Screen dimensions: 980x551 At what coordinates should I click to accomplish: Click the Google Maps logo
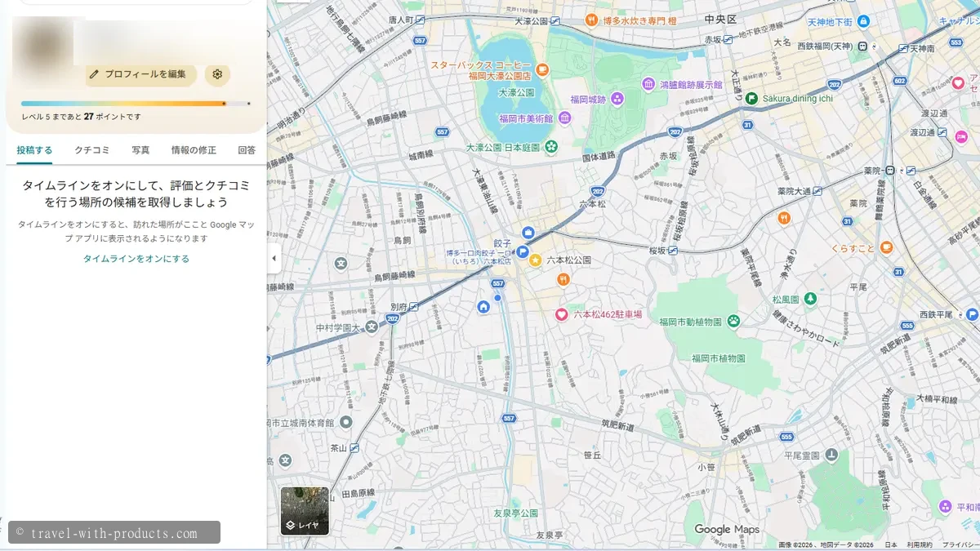tap(727, 530)
